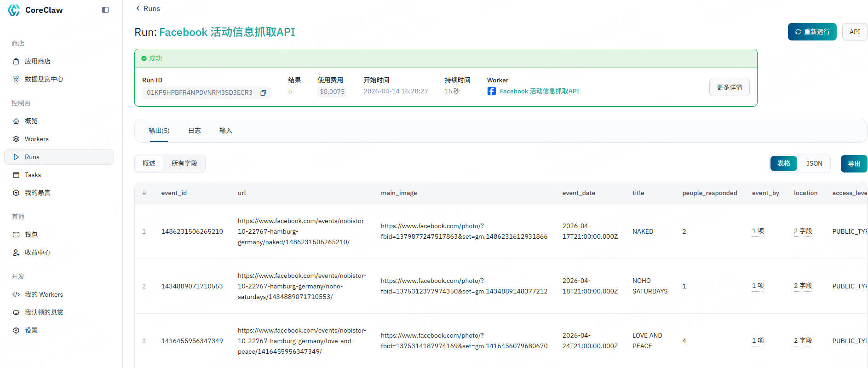Open 设置 settings in the sidebar
The image size is (868, 368).
tap(31, 330)
